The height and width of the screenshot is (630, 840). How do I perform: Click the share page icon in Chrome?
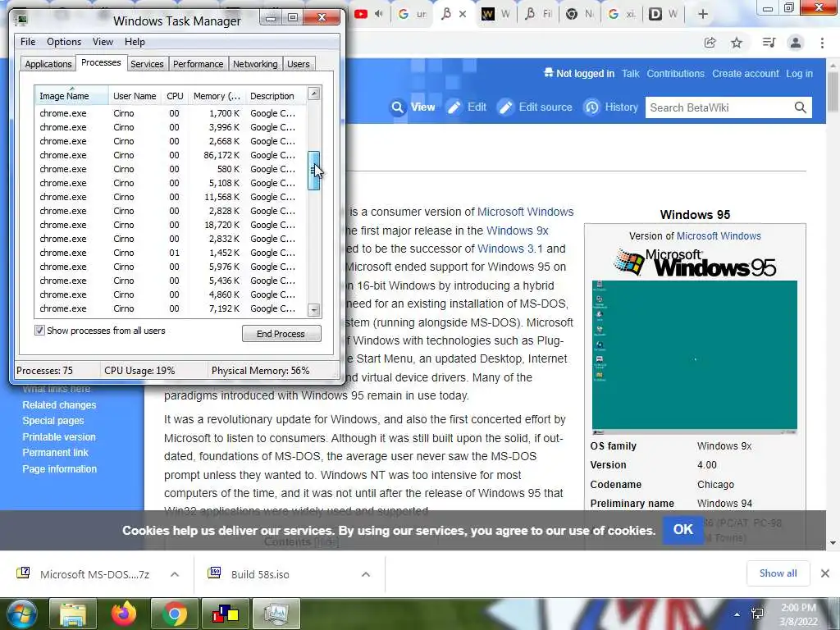[710, 43]
